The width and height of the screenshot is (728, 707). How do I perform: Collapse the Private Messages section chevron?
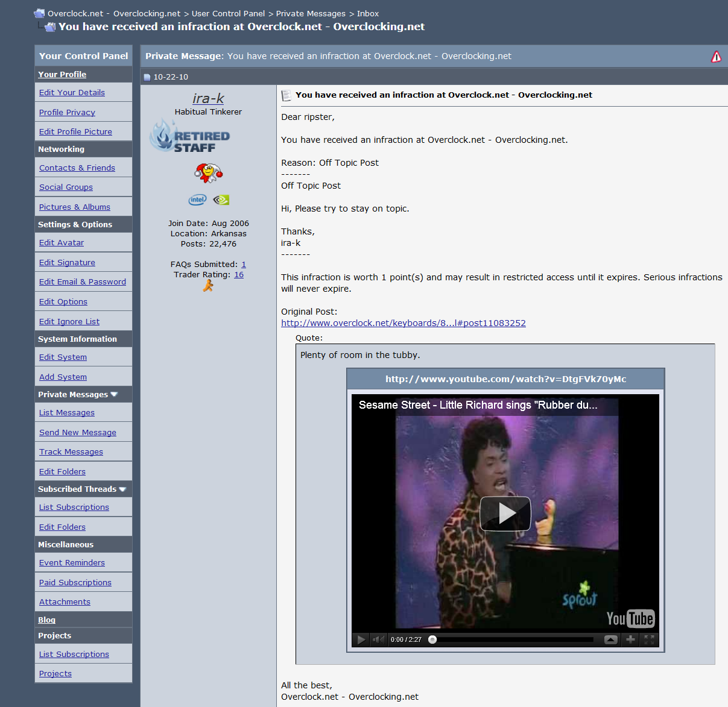point(113,394)
